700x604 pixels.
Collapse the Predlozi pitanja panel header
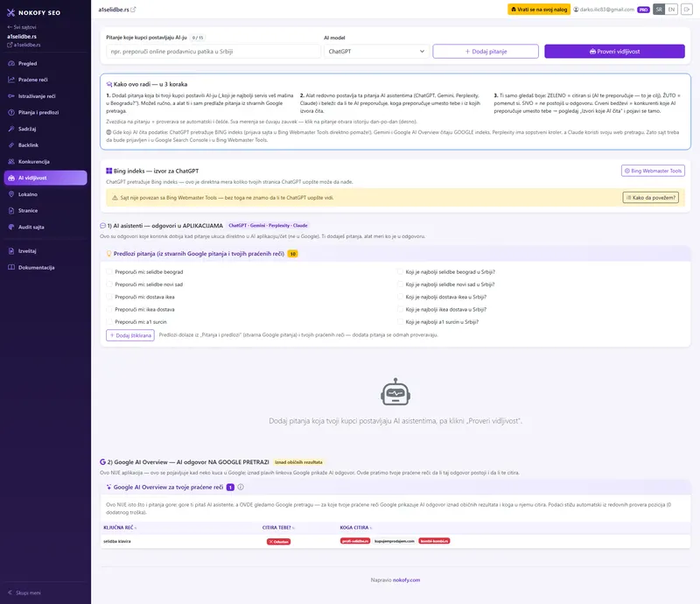coord(395,253)
